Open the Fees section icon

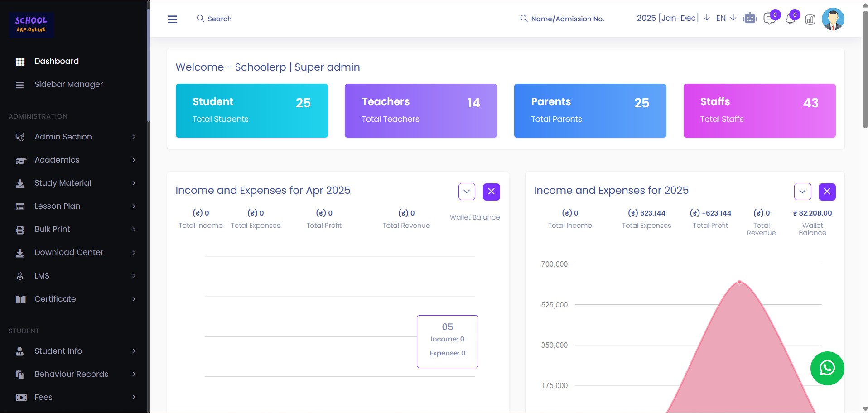point(20,397)
